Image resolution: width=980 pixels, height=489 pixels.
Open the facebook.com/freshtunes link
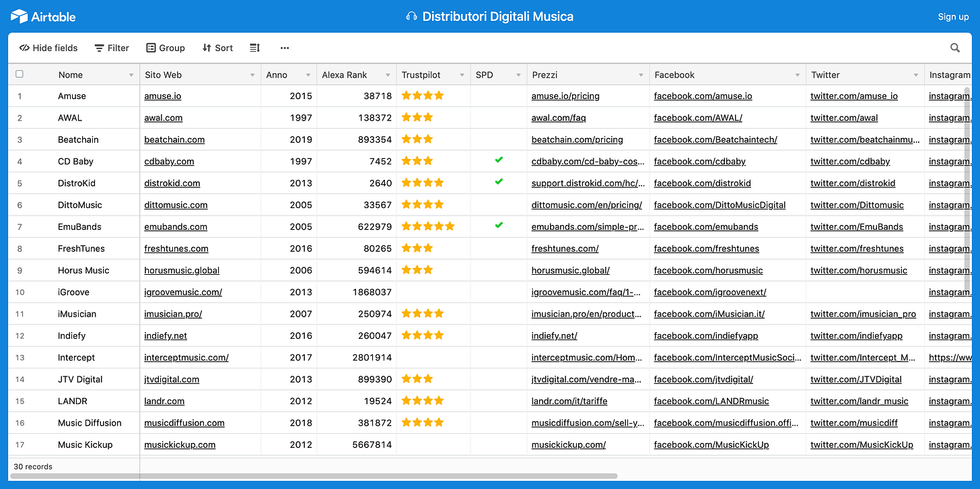707,249
